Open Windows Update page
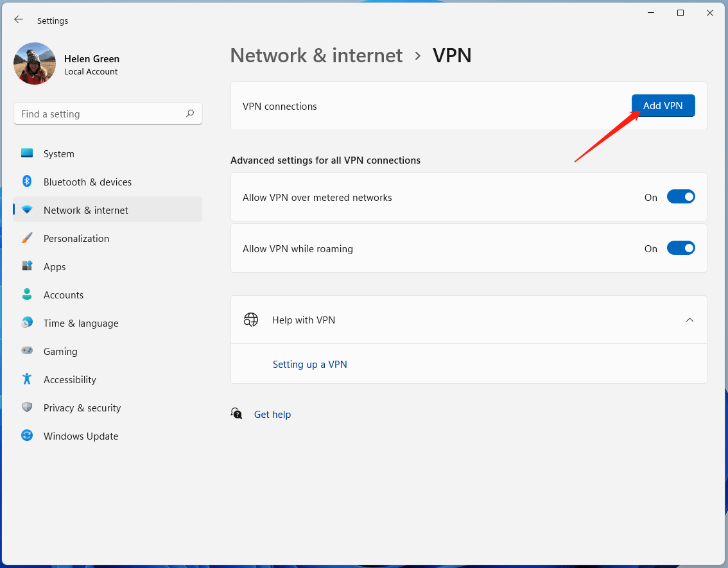This screenshot has height=568, width=728. click(x=108, y=436)
